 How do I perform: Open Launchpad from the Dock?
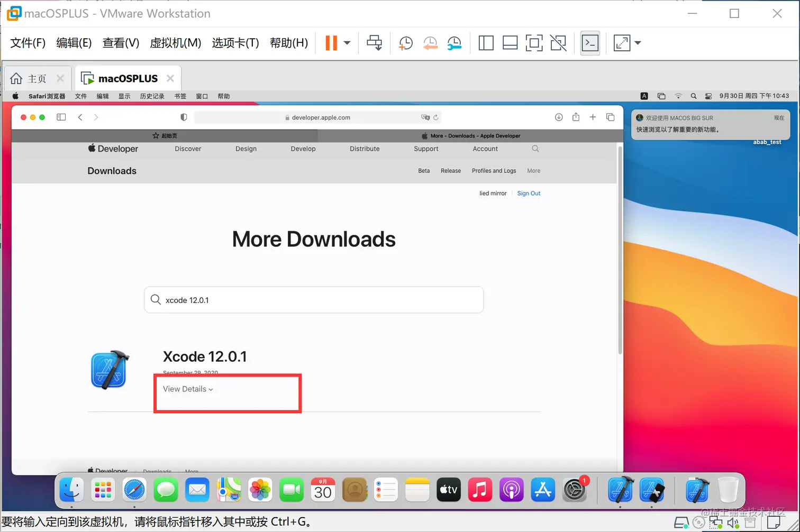[103, 490]
